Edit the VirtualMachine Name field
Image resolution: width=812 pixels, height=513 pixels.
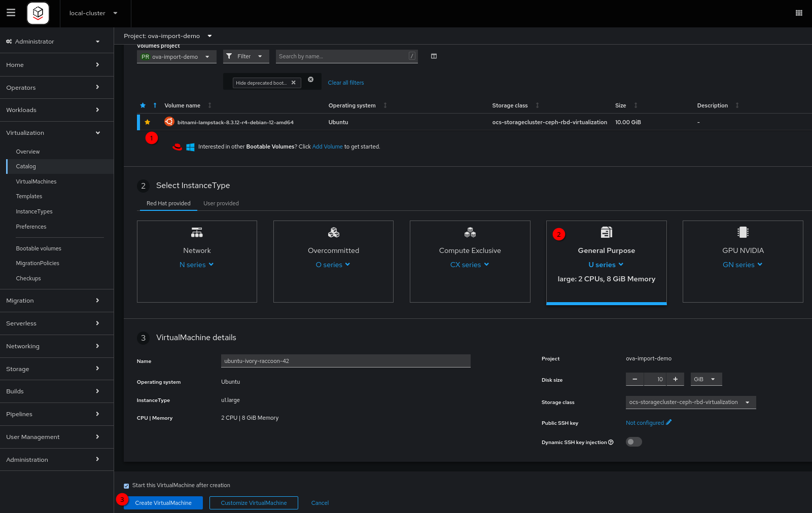[x=346, y=361]
